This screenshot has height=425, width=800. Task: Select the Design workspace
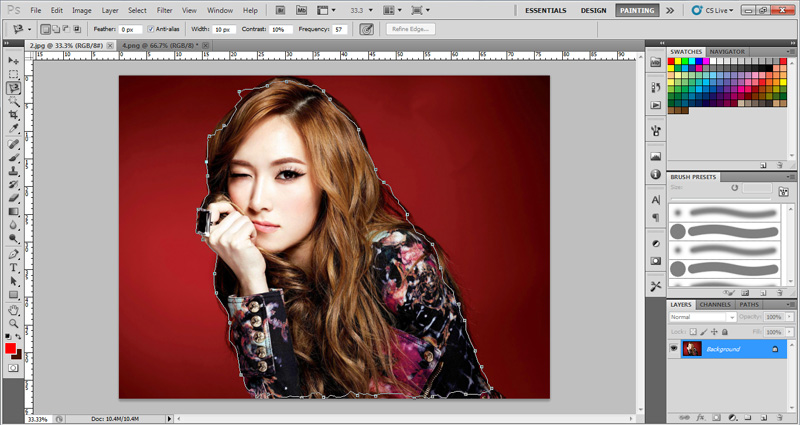tap(593, 10)
